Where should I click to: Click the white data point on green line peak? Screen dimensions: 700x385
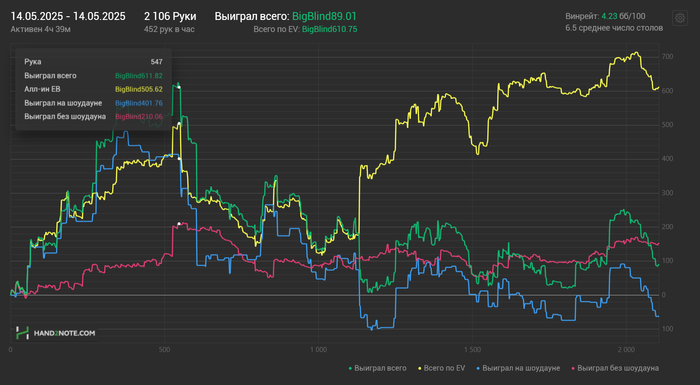179,87
